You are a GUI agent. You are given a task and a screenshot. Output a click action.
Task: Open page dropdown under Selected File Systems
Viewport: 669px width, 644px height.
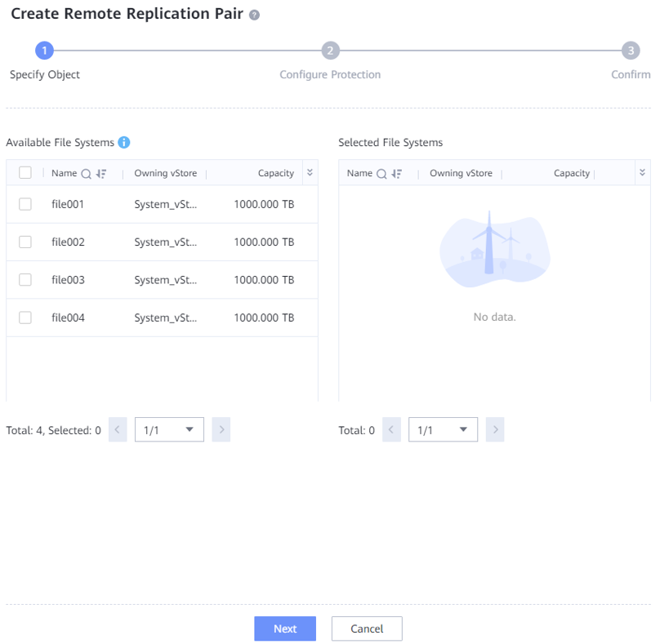(443, 429)
